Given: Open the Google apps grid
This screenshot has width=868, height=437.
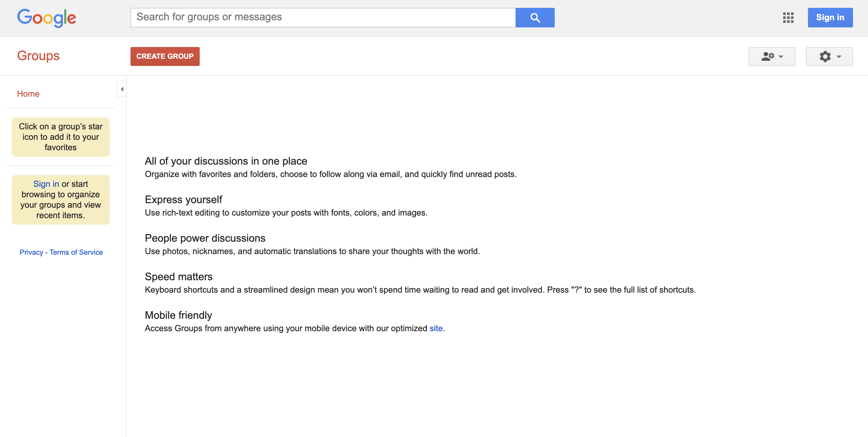Looking at the screenshot, I should 788,18.
